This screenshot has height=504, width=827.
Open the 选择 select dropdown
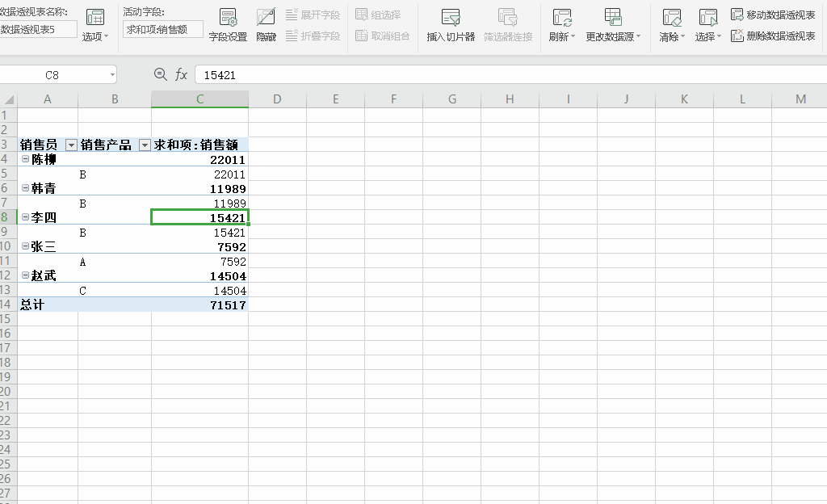coord(707,37)
